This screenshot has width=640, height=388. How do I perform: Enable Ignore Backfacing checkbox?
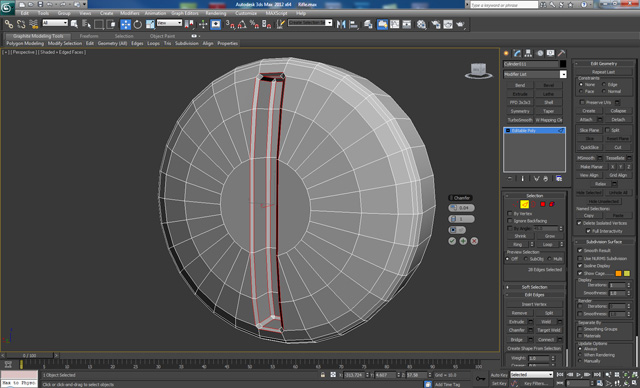[x=510, y=221]
